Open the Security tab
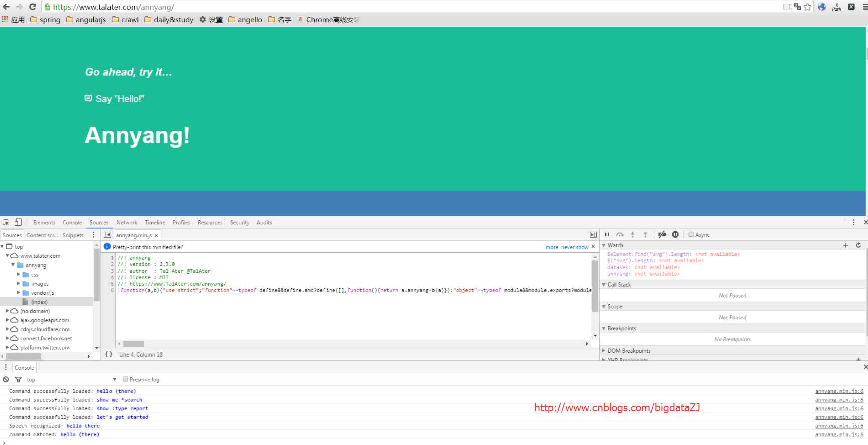 click(x=240, y=222)
